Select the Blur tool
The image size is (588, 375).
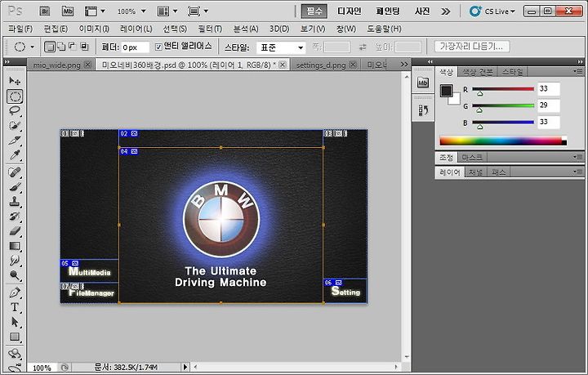(x=15, y=261)
